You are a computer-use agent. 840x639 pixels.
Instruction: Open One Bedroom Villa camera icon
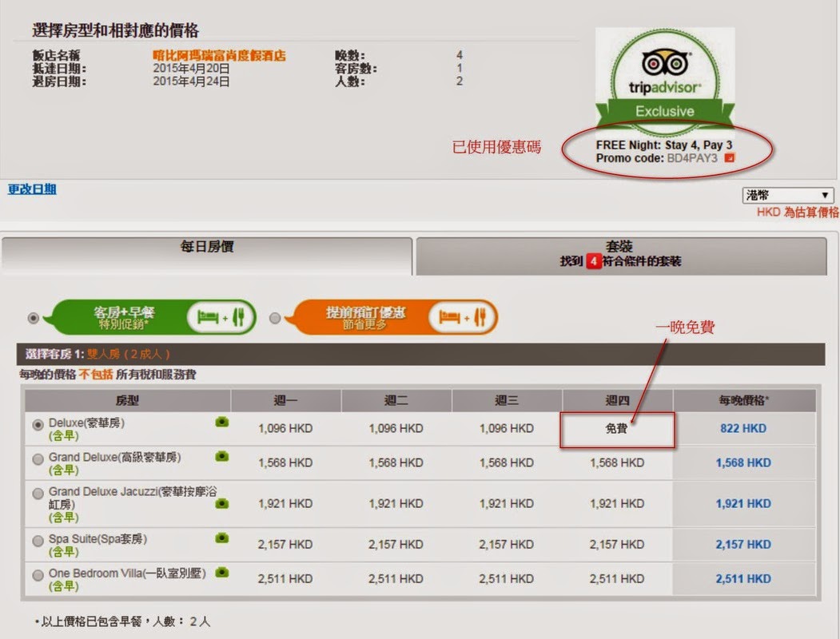tap(221, 572)
